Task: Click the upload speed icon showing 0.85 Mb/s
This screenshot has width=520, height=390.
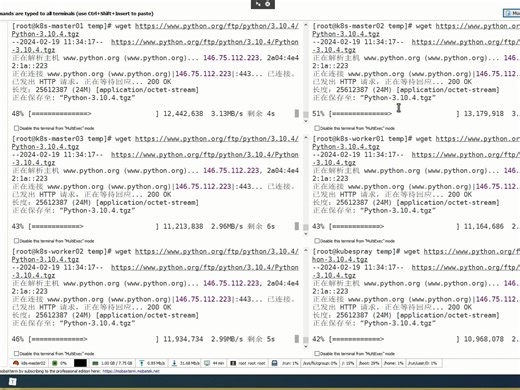Action: pos(142,363)
